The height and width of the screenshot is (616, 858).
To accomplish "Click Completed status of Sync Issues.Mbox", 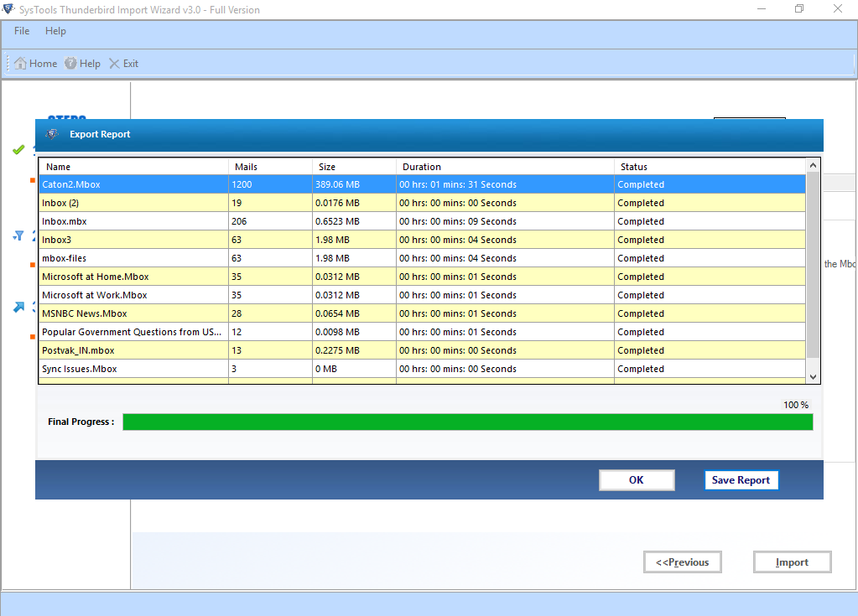I will (710, 369).
